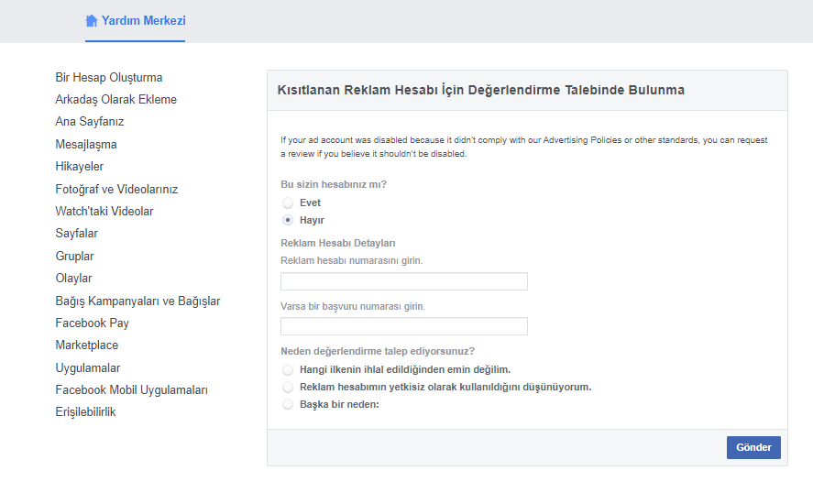Choose 'Hangi ilkenin ihlal edildiğinden emin değilim'

click(288, 369)
